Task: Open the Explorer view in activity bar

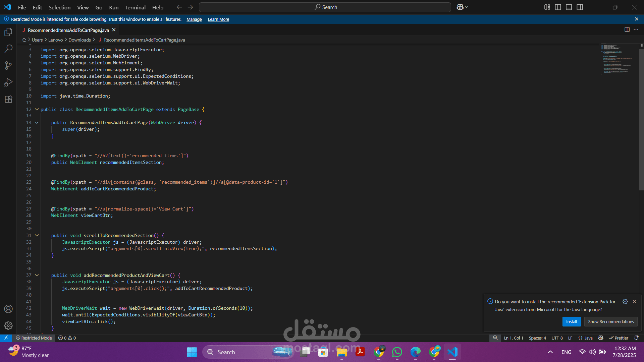Action: 8,32
